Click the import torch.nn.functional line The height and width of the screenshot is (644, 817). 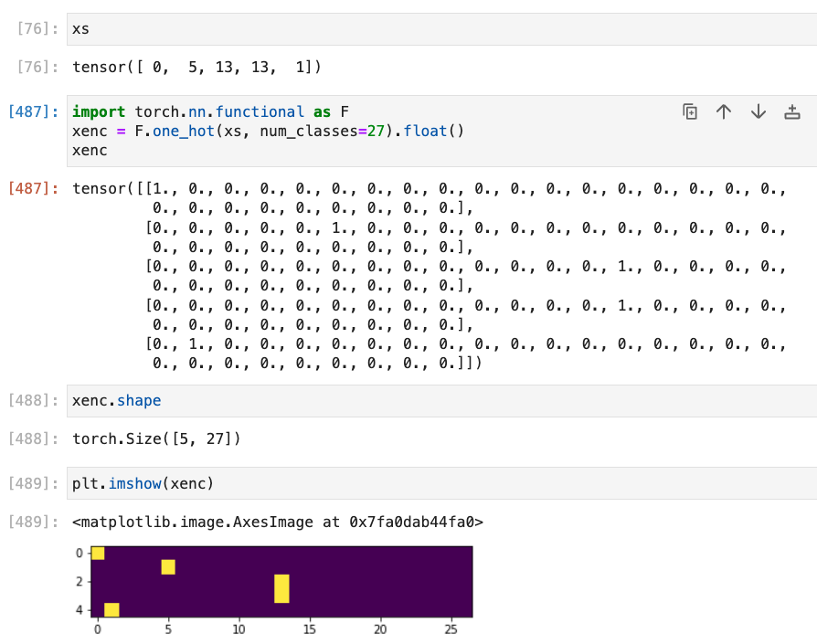point(210,112)
